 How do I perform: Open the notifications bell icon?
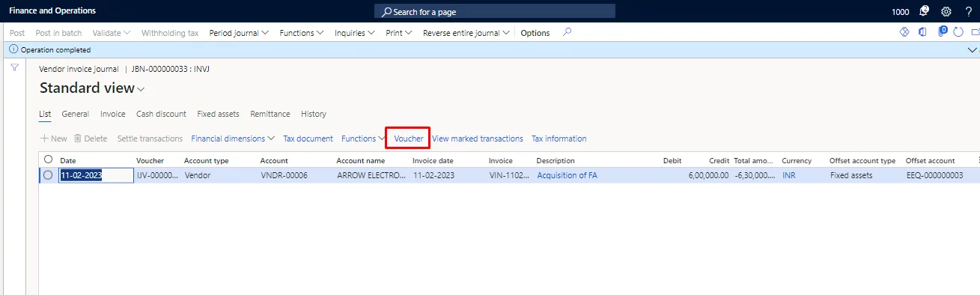click(925, 11)
